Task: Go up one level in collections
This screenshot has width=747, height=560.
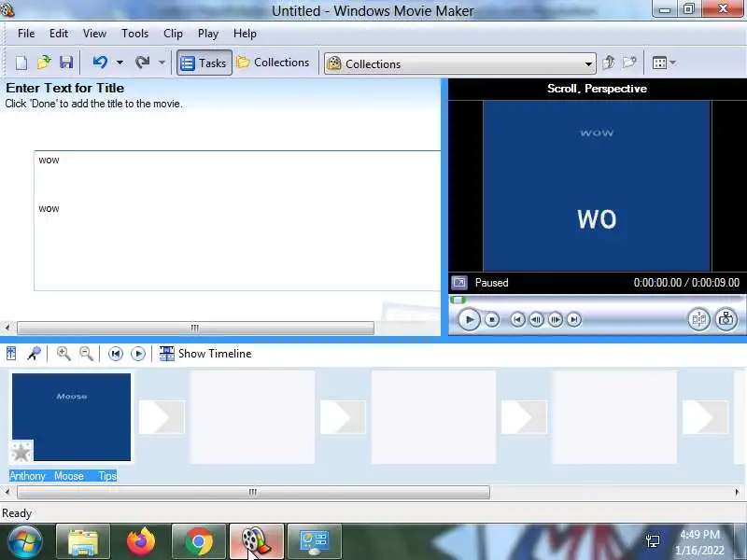Action: coord(609,63)
